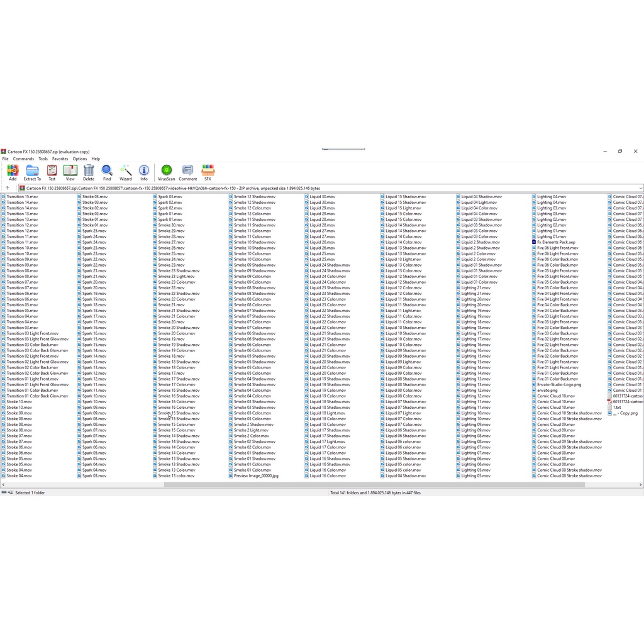
Task: Open the View file tool
Action: click(70, 172)
